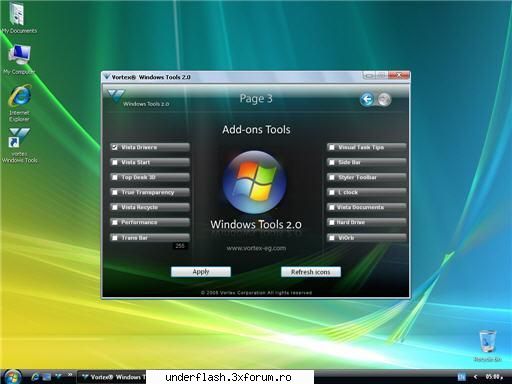Tick the Side Bar checkbox

(332, 162)
